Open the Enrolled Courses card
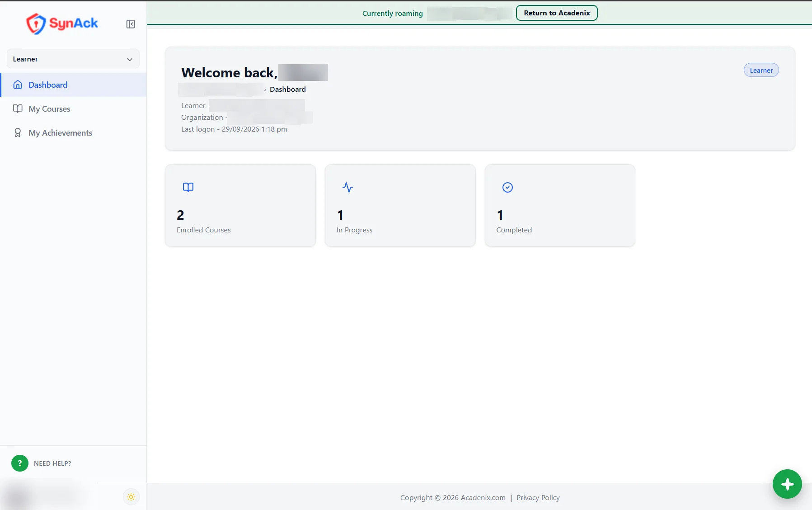812x510 pixels. pyautogui.click(x=240, y=205)
